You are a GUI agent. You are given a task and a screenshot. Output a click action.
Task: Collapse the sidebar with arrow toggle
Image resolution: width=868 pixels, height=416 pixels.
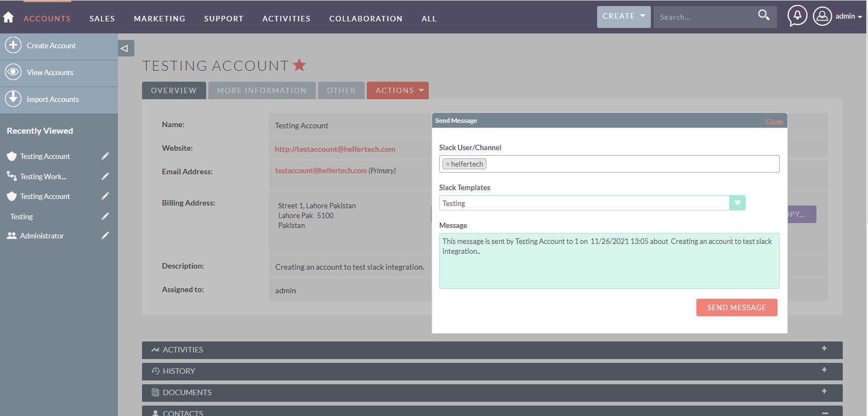pyautogui.click(x=126, y=48)
